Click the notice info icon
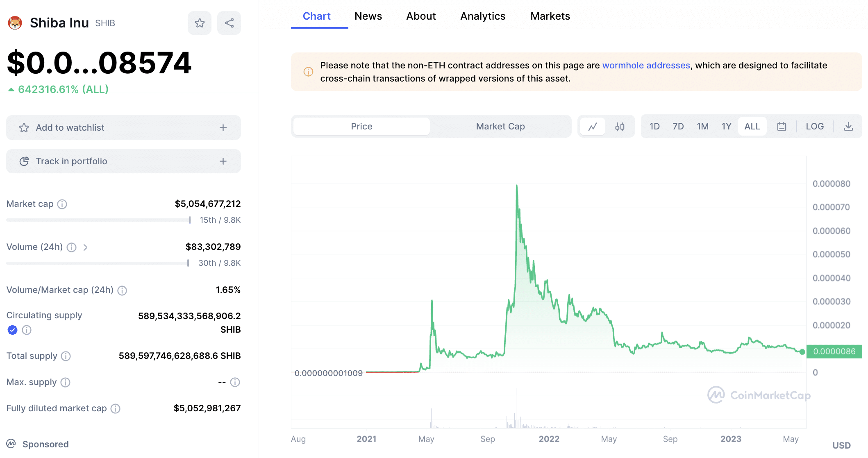Screen dimensions: 868x458 point(308,72)
